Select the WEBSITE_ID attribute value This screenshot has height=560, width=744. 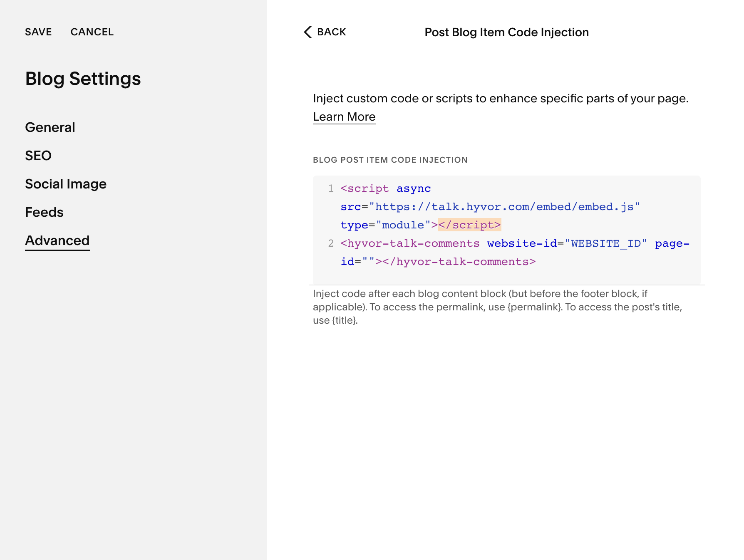click(605, 243)
